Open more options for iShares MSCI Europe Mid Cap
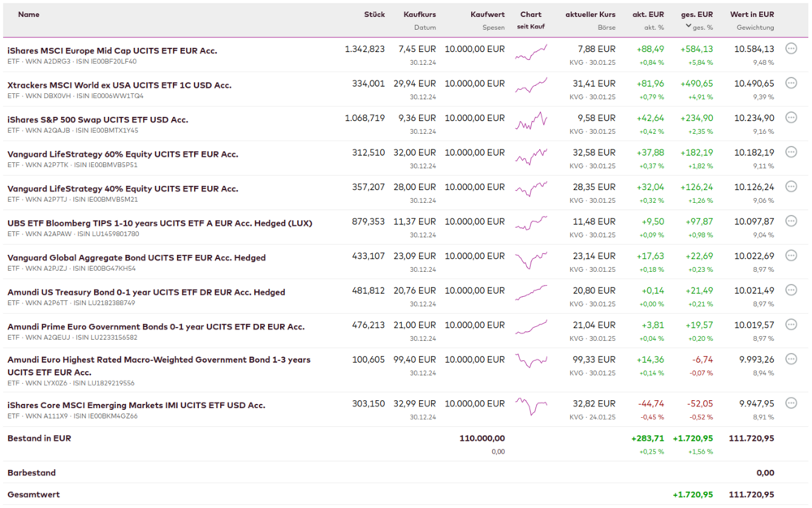Viewport: 812px width, 508px height. pyautogui.click(x=791, y=49)
